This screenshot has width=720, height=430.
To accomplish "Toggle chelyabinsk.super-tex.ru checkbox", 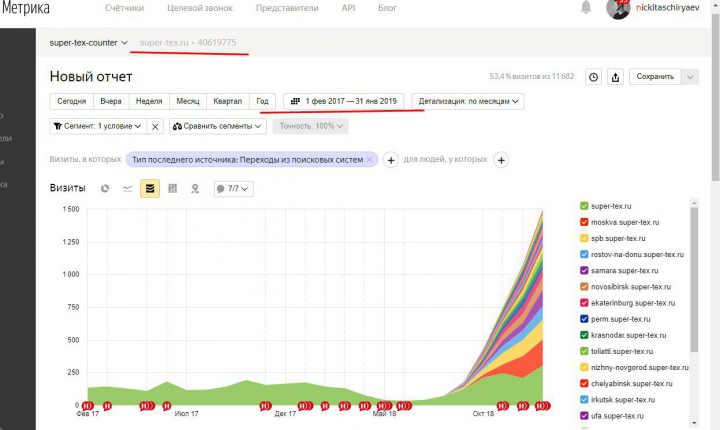I will point(584,383).
